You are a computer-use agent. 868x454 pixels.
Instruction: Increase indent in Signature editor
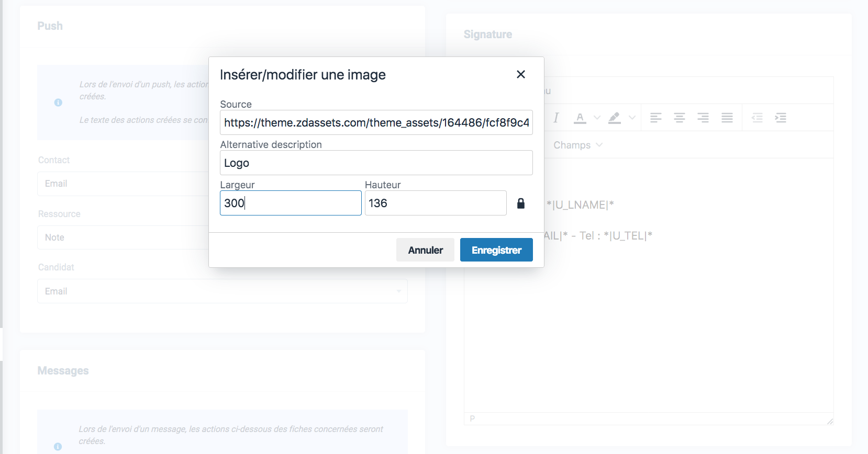(781, 118)
